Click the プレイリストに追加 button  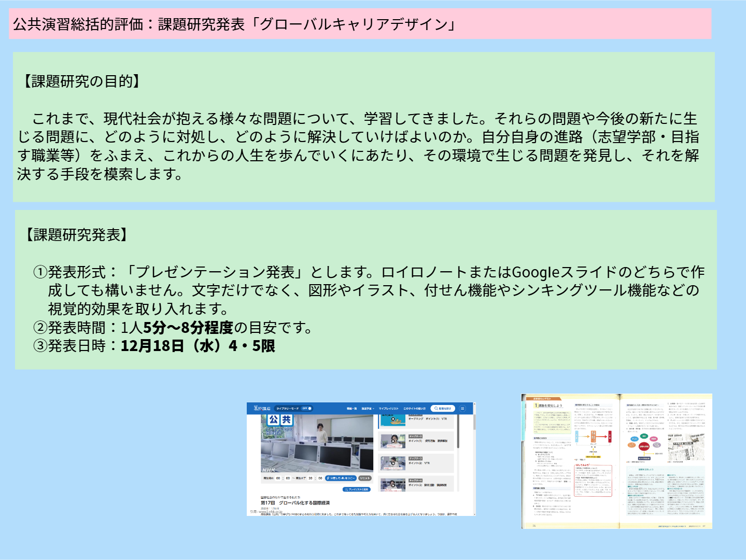coord(357,489)
